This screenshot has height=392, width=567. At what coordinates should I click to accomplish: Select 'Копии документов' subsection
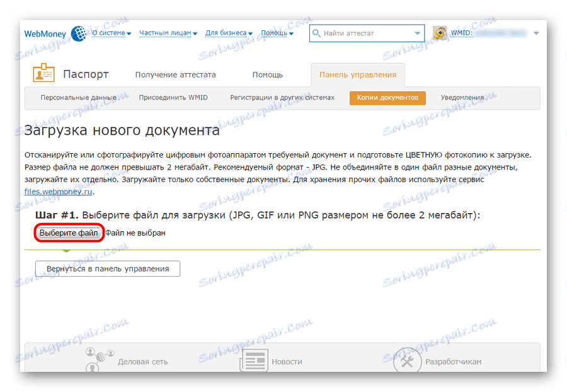point(387,98)
